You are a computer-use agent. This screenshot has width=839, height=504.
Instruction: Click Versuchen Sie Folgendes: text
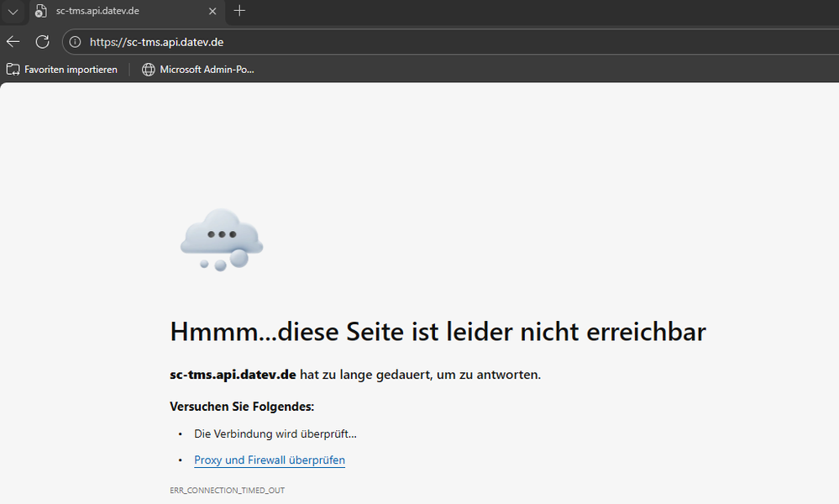[242, 407]
